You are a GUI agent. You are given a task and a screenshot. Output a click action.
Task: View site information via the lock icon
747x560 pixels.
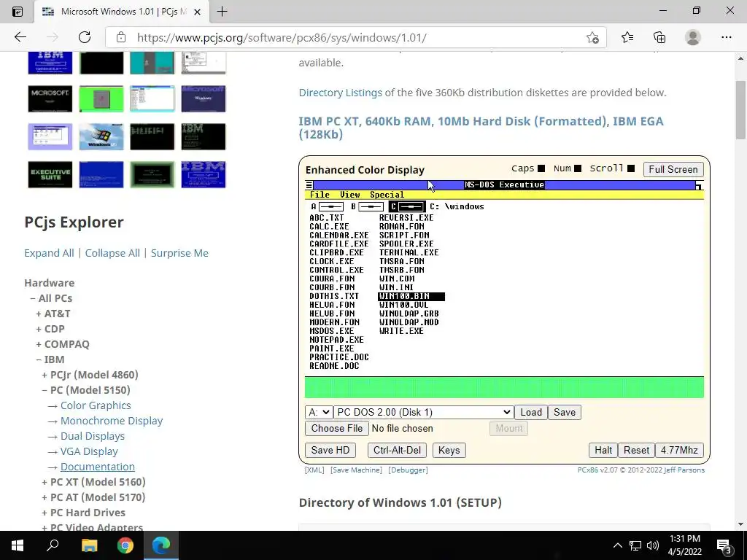pos(121,37)
